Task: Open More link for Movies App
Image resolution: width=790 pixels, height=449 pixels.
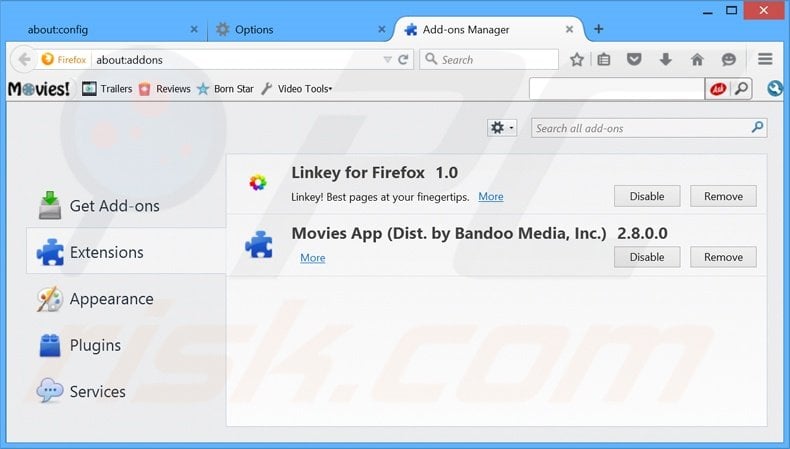Action: coord(313,258)
